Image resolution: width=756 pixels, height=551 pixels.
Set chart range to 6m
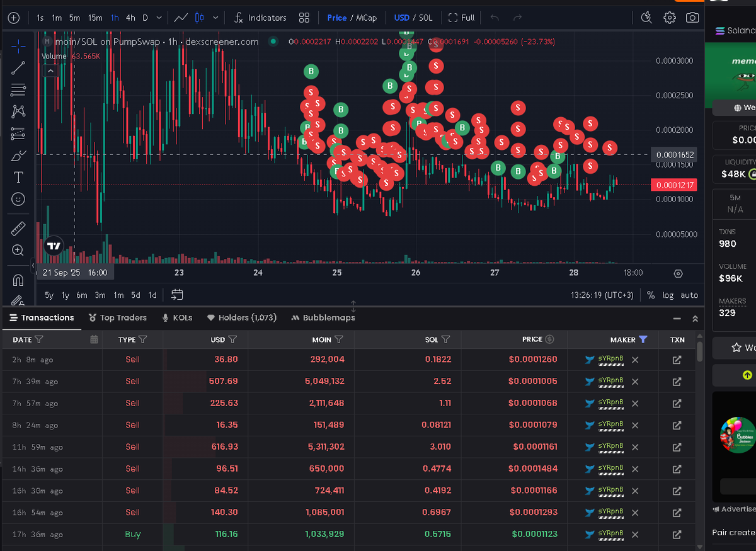[x=82, y=295]
